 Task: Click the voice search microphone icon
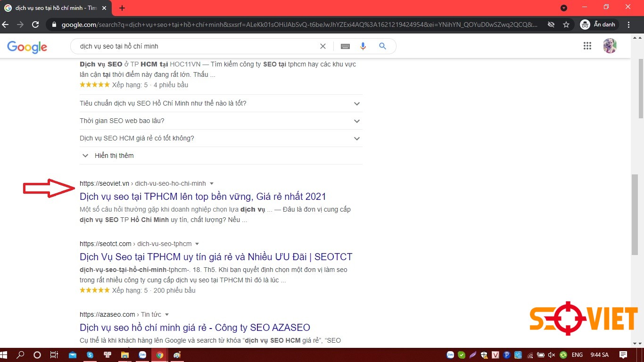pos(363,46)
